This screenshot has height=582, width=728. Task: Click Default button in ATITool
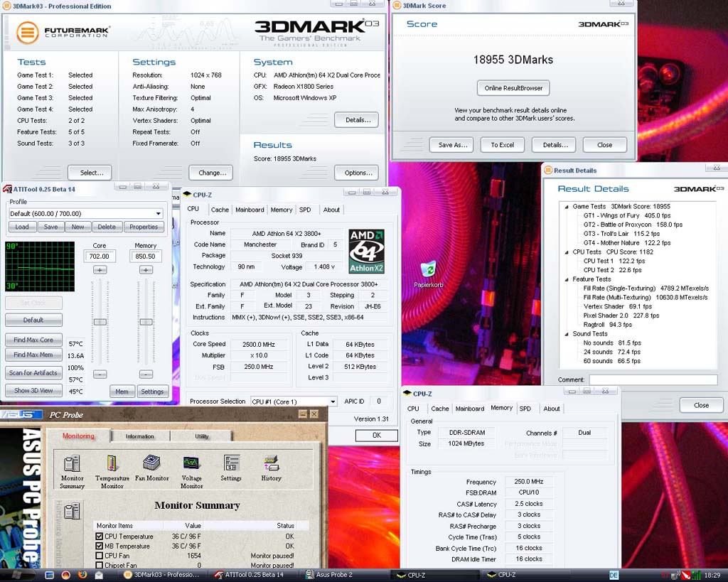[33, 320]
